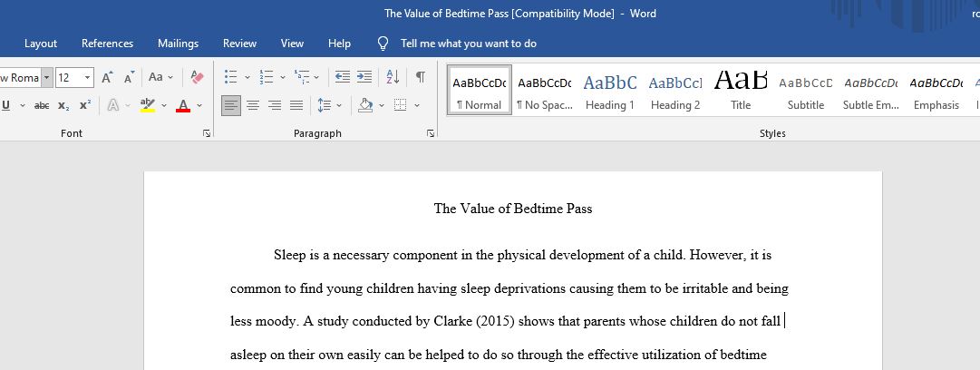Align text right
980x370 pixels.
coord(275,105)
